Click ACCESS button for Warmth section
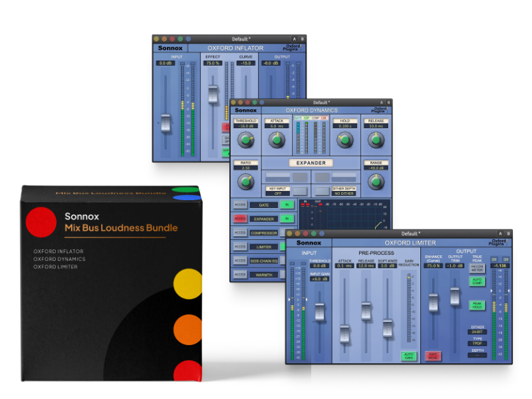 pos(240,275)
